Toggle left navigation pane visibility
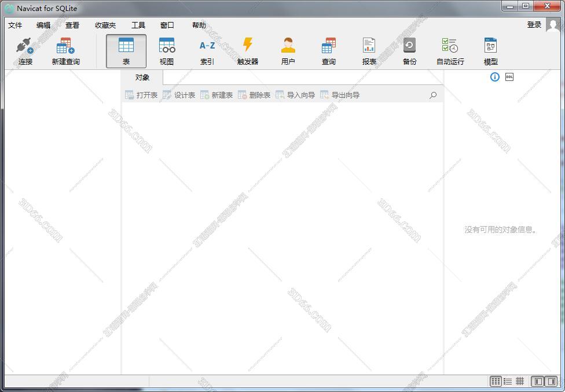 pos(538,381)
